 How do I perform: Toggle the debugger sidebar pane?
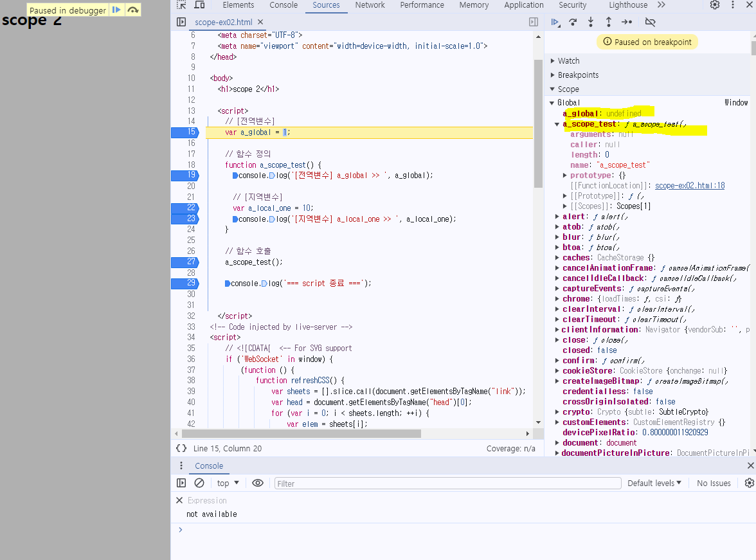(x=534, y=23)
